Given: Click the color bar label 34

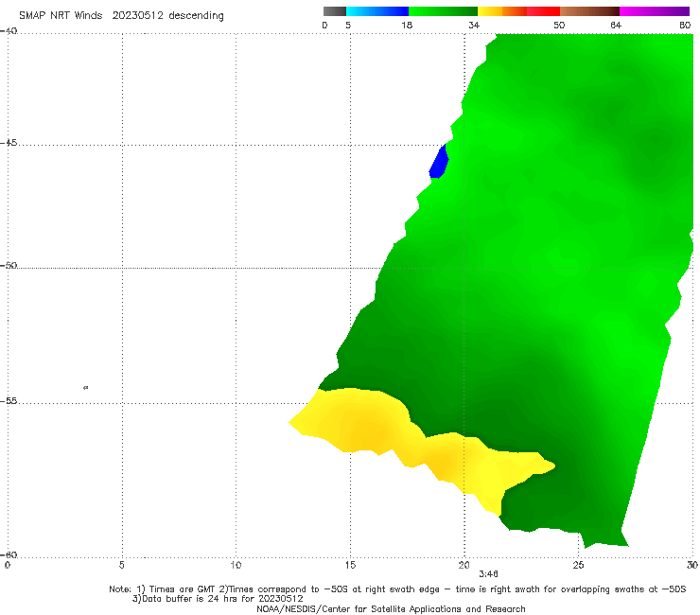Looking at the screenshot, I should (474, 25).
